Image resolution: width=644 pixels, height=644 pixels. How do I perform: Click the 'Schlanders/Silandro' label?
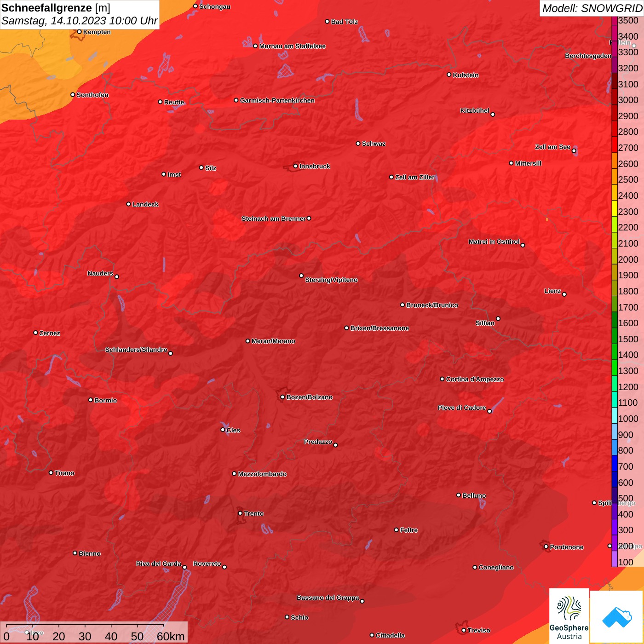pyautogui.click(x=136, y=350)
